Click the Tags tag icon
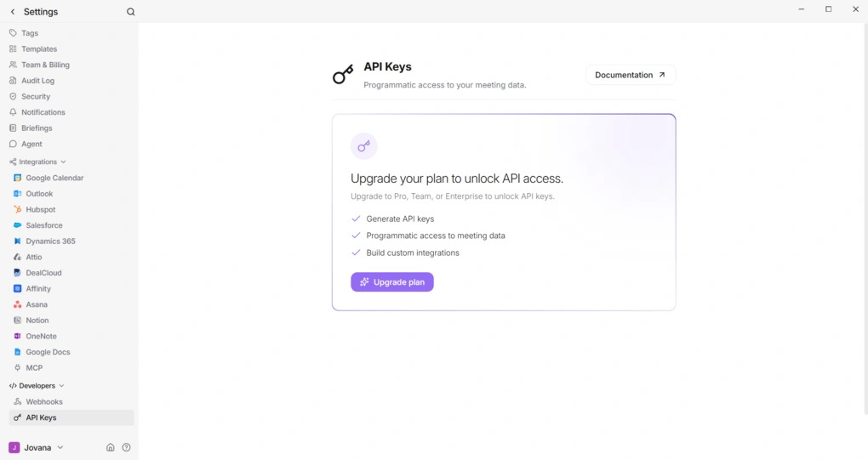868x460 pixels. click(x=13, y=33)
